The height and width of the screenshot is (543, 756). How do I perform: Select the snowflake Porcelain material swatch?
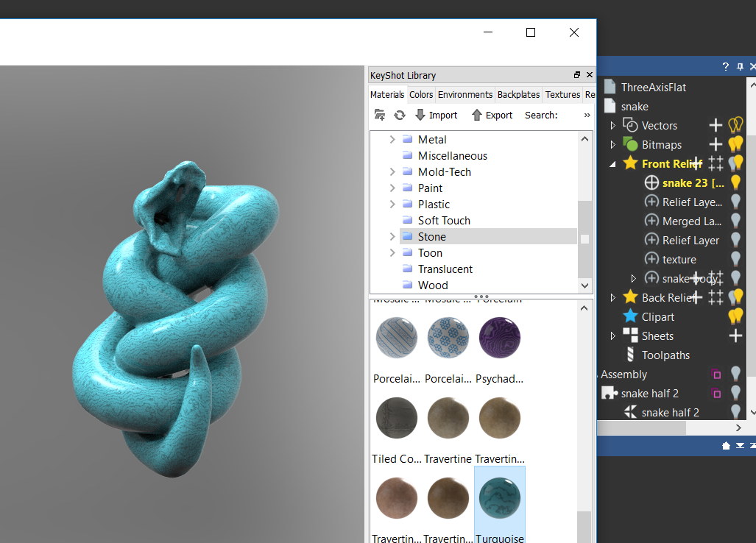[x=448, y=338]
